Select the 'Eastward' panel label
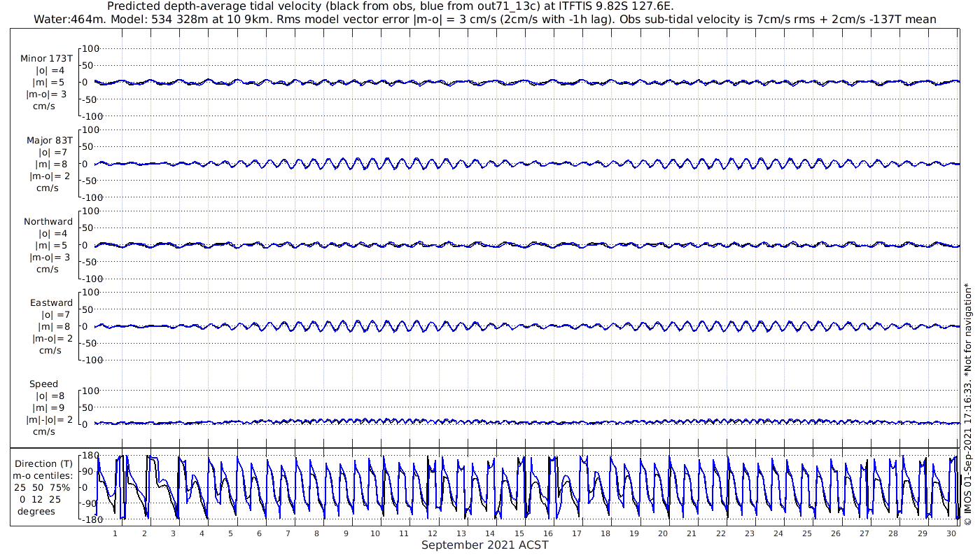Screen dimensions: 980x560 [x=51, y=303]
